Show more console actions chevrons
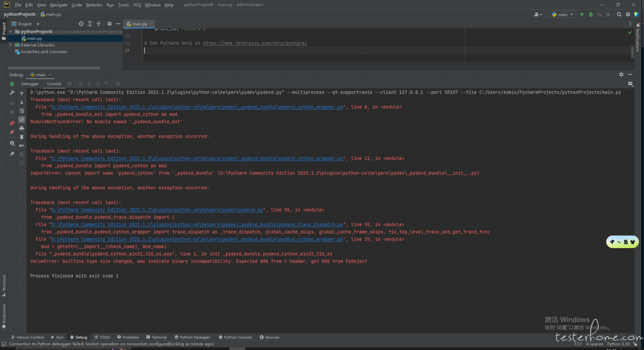 click(22, 146)
